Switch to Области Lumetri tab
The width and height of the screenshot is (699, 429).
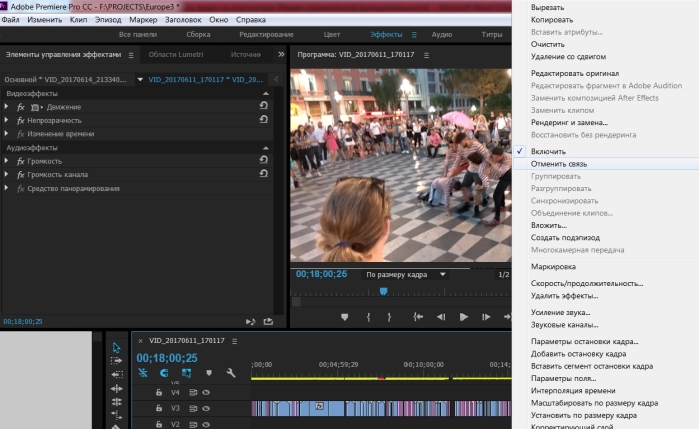(x=176, y=54)
